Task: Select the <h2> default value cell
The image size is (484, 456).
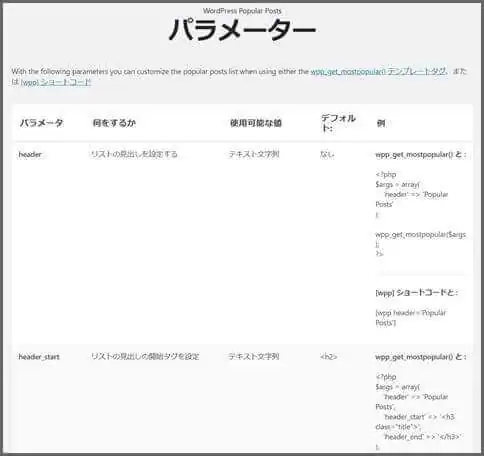Action: click(x=329, y=357)
